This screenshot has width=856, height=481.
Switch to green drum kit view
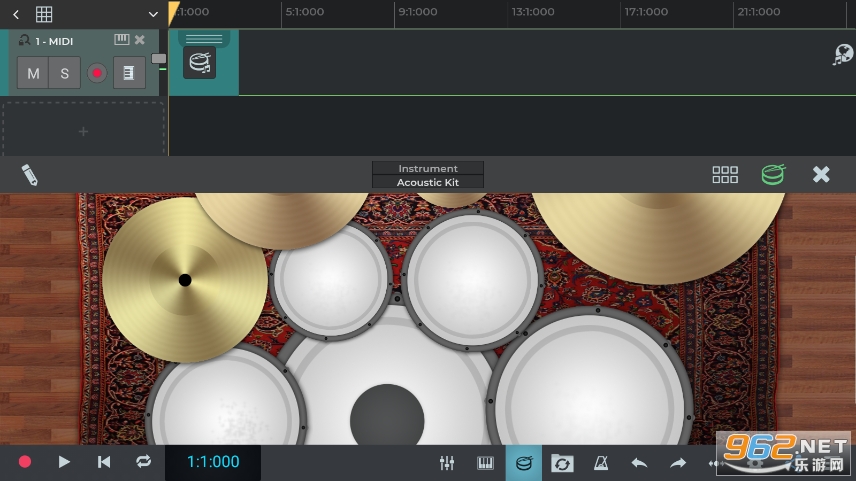[773, 175]
